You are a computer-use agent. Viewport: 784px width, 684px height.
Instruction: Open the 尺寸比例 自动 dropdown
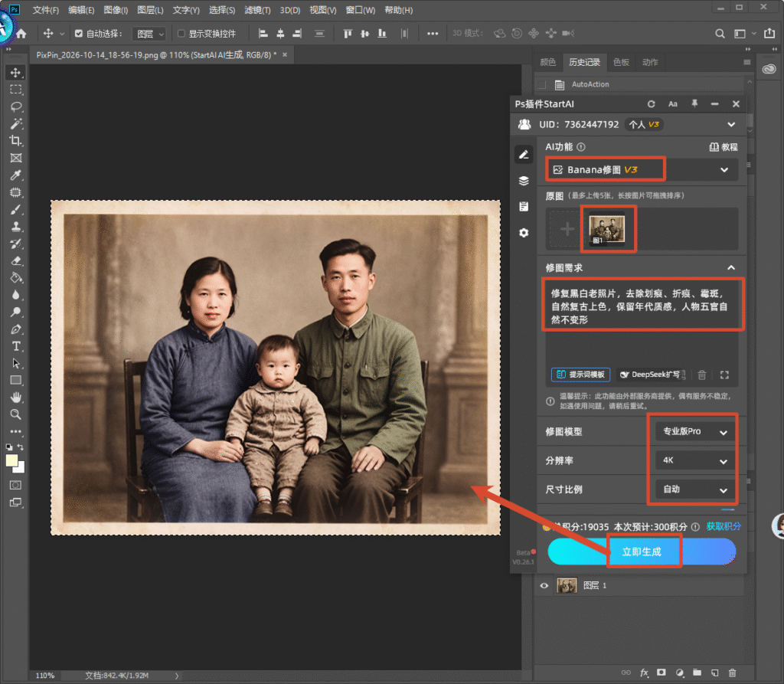point(695,489)
